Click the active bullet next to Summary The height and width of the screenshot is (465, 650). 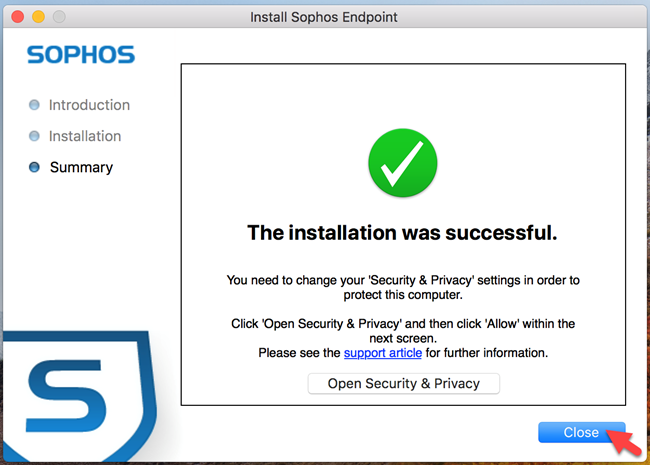pyautogui.click(x=35, y=167)
